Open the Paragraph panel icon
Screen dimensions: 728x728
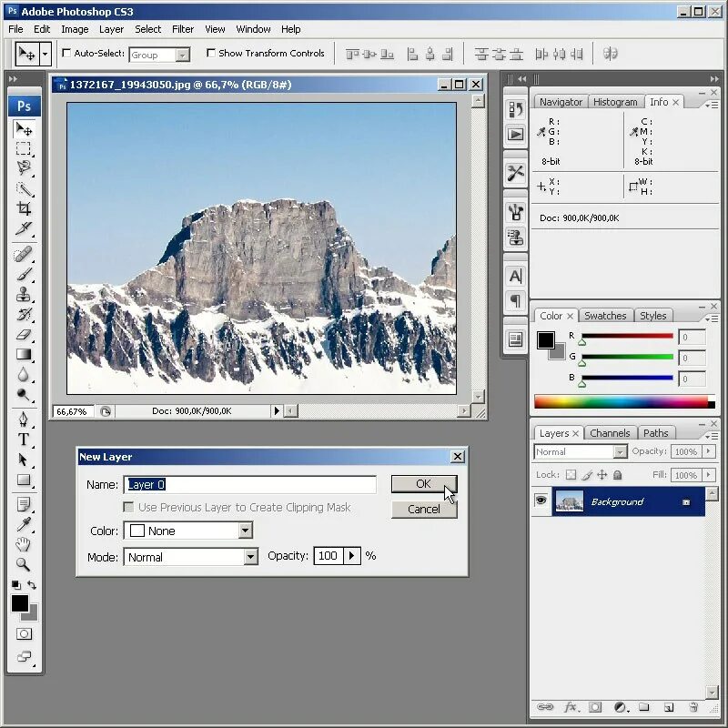tap(515, 300)
